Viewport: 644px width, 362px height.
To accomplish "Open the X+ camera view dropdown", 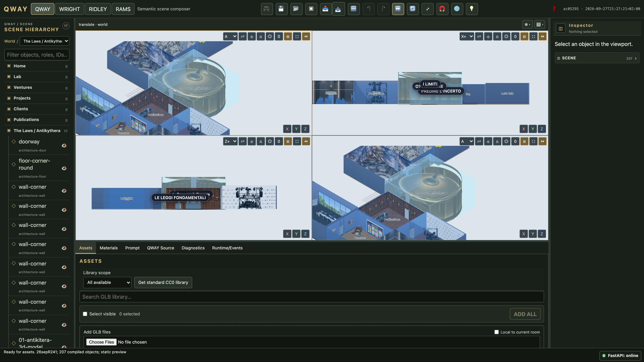I will pyautogui.click(x=467, y=37).
